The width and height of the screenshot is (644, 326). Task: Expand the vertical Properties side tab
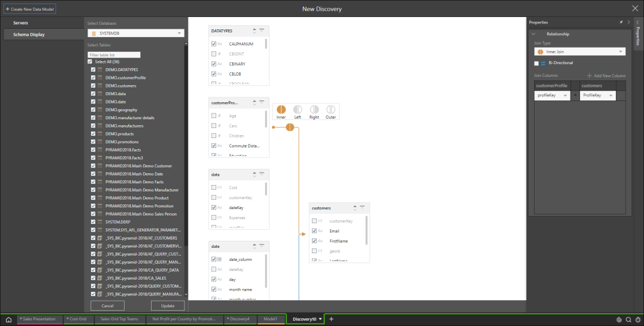(x=638, y=33)
